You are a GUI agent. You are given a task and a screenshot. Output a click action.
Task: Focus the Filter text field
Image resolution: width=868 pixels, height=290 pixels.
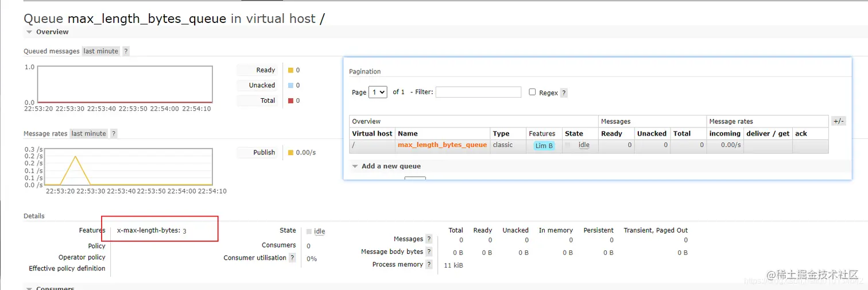pyautogui.click(x=478, y=92)
